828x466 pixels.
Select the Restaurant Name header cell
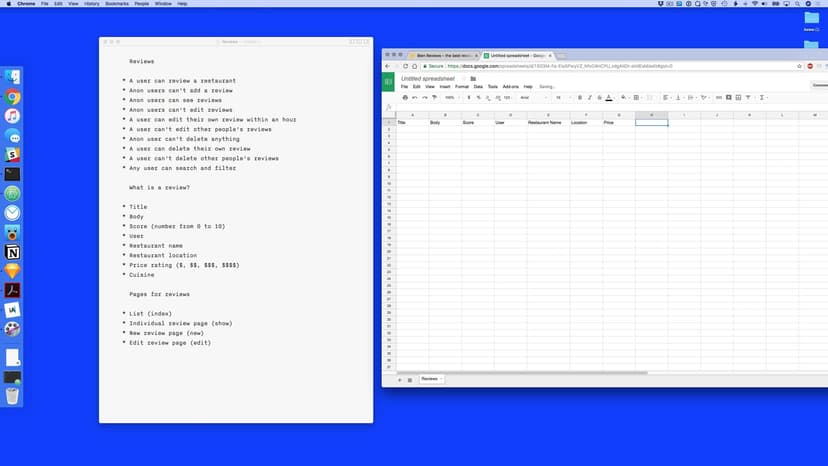pyautogui.click(x=544, y=122)
